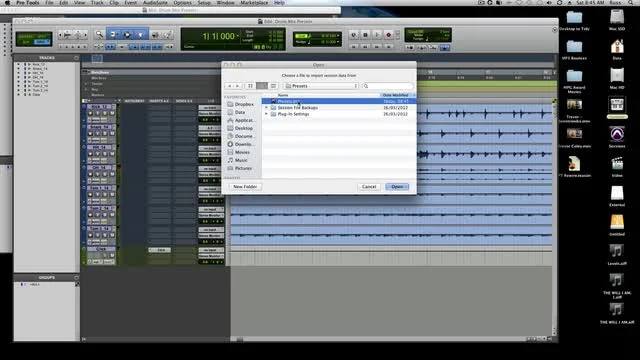Open the MP3 Bounces desktop folder
This screenshot has height=360, width=640.
click(574, 49)
